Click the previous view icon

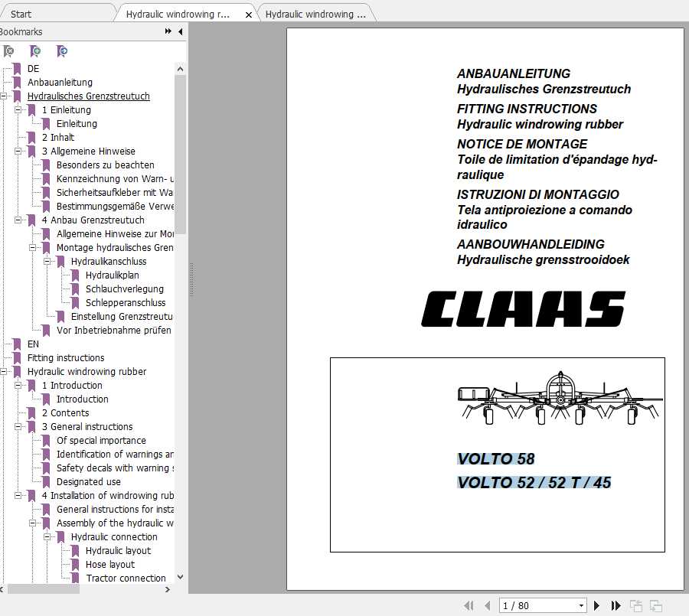[637, 605]
